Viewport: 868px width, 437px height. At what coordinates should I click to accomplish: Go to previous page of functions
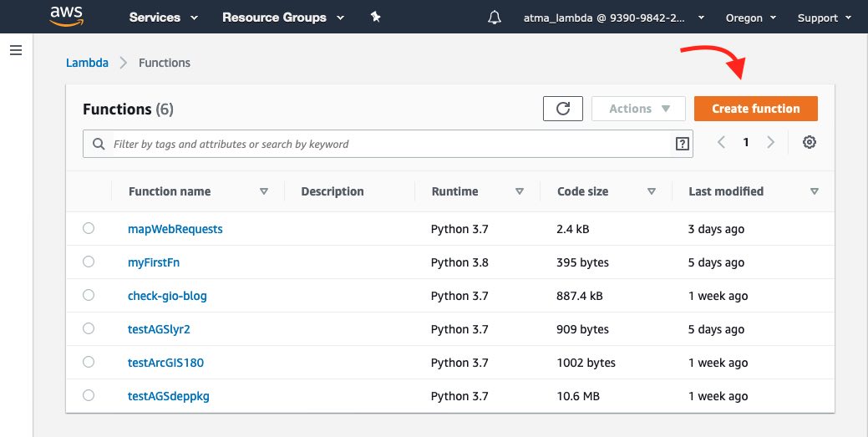(x=721, y=142)
